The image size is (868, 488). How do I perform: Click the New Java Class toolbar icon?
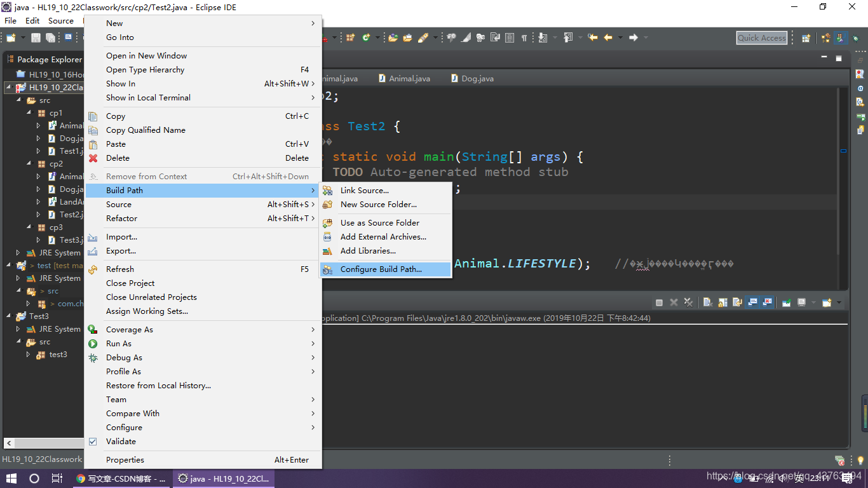(x=366, y=38)
